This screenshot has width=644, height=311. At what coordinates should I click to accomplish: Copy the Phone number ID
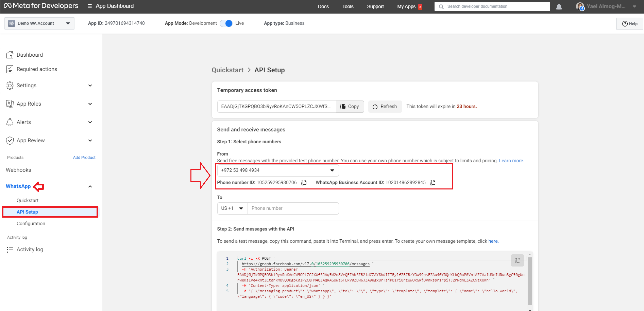tap(304, 183)
